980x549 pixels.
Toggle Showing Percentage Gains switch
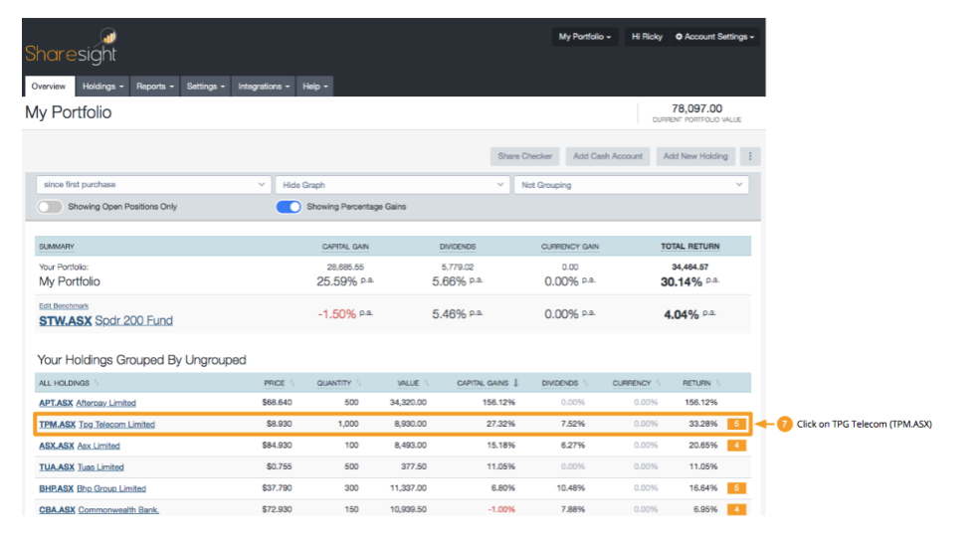[289, 207]
